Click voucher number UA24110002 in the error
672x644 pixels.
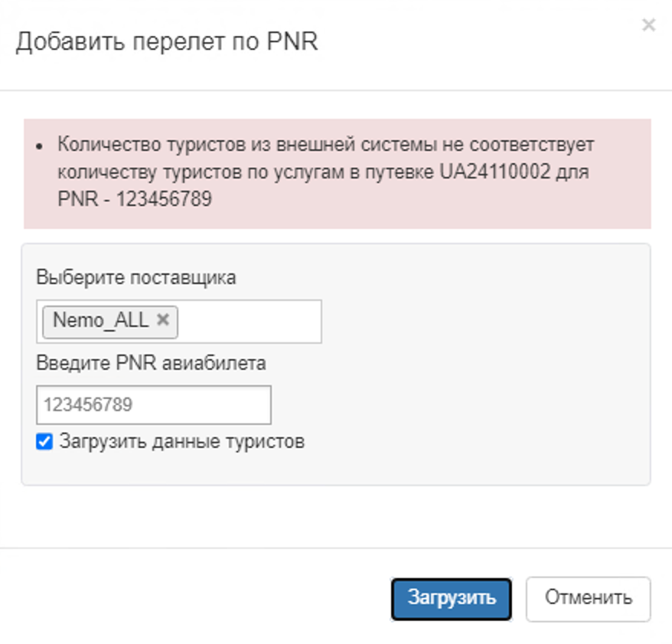click(494, 172)
